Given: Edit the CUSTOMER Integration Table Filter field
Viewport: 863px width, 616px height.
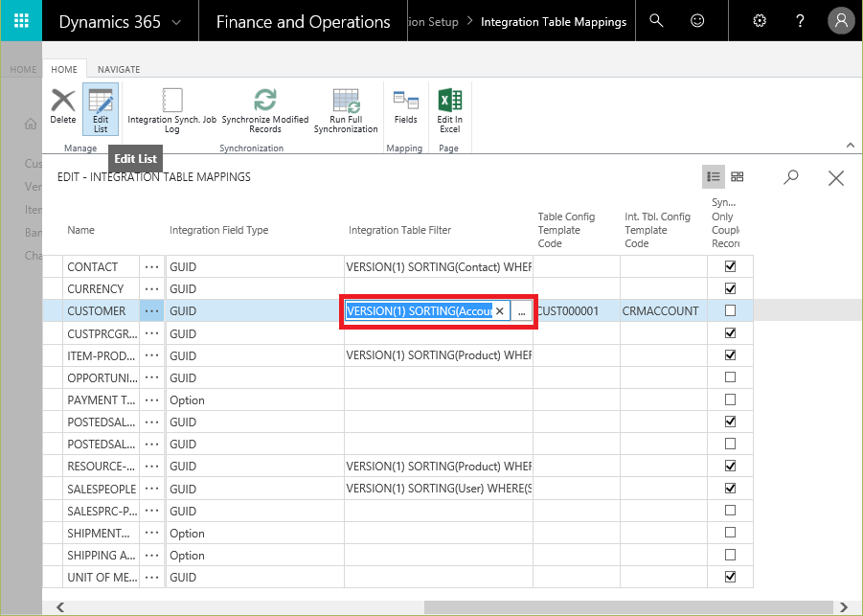Looking at the screenshot, I should point(420,311).
